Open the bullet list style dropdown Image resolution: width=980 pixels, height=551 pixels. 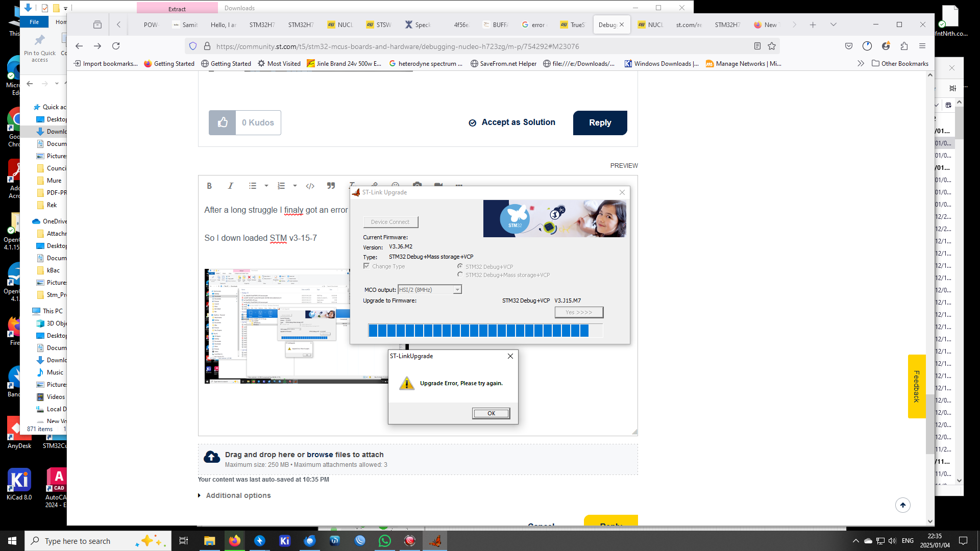[x=265, y=186]
